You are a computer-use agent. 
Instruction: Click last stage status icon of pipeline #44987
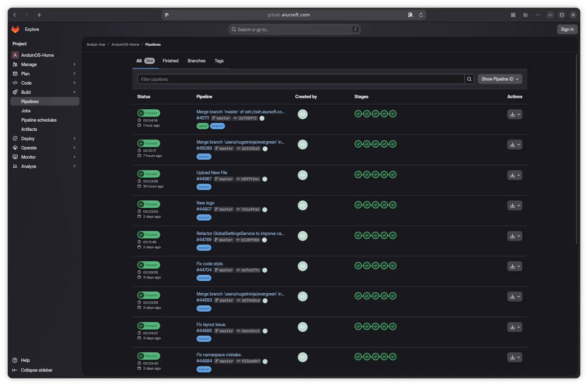pyautogui.click(x=392, y=174)
